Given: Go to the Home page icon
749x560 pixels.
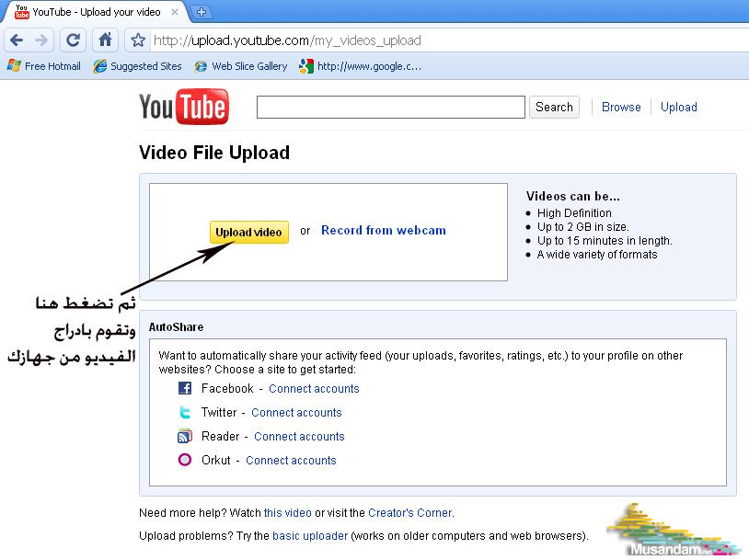Looking at the screenshot, I should (105, 40).
